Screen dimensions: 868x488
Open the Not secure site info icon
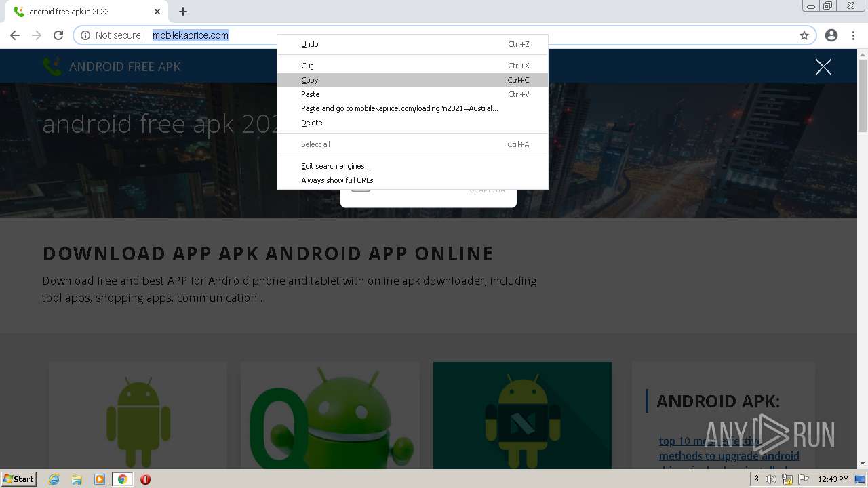click(85, 35)
